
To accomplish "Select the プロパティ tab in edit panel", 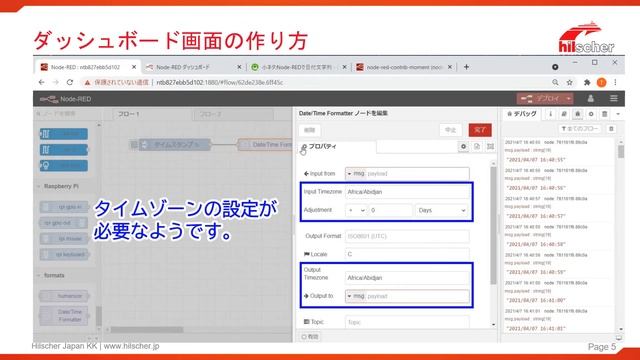I will tap(337, 146).
